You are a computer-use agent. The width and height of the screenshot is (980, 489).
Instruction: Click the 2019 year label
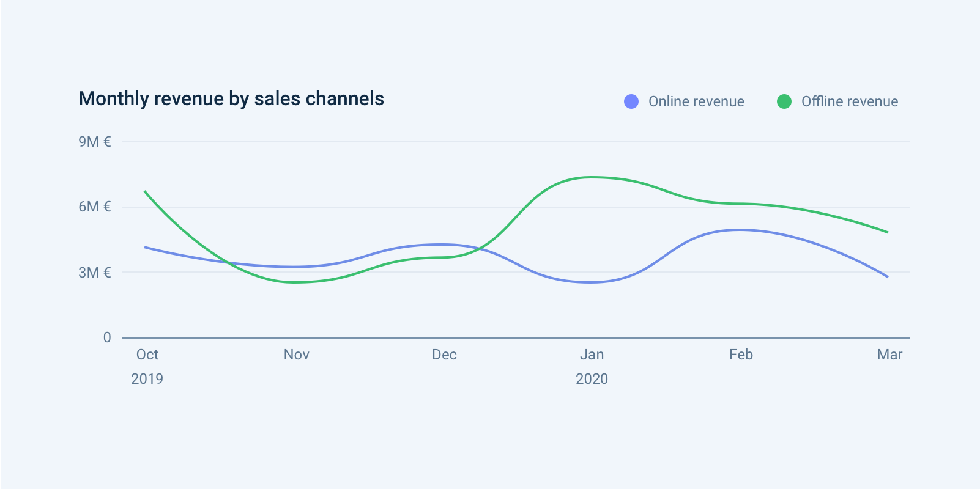coord(147,379)
